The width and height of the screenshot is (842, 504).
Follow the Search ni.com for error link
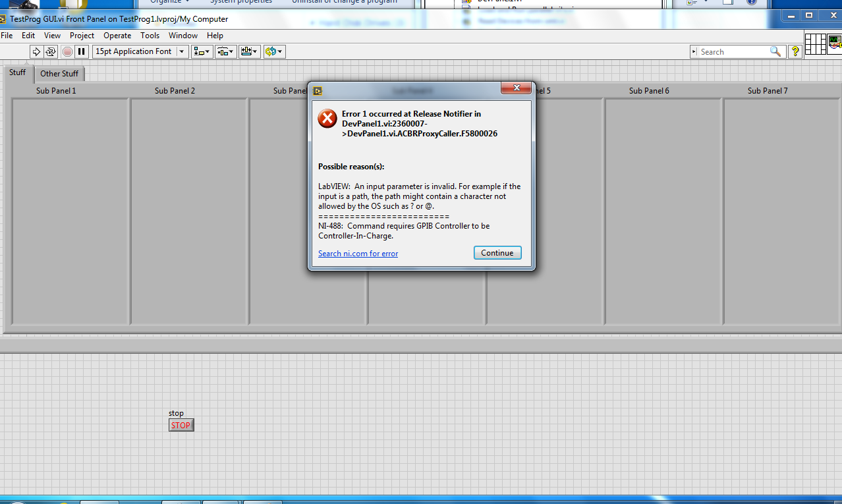click(x=358, y=254)
